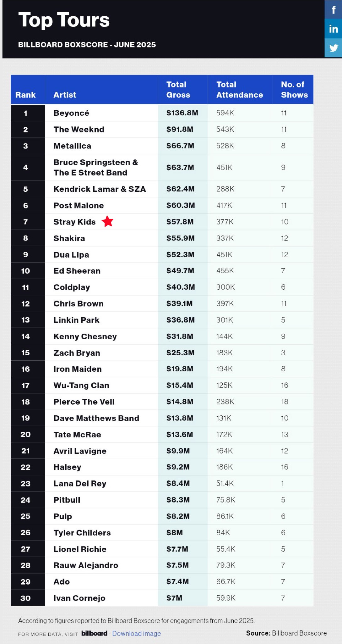Select Lana Del Rey artist name
The height and width of the screenshot is (644, 342).
point(80,483)
